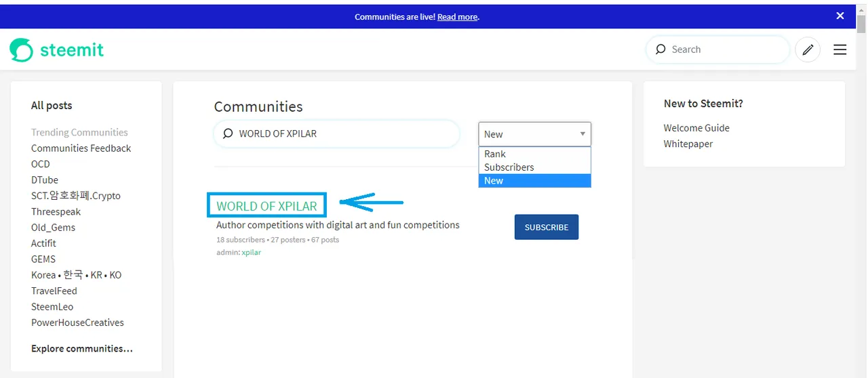Open the DTube community

45,180
